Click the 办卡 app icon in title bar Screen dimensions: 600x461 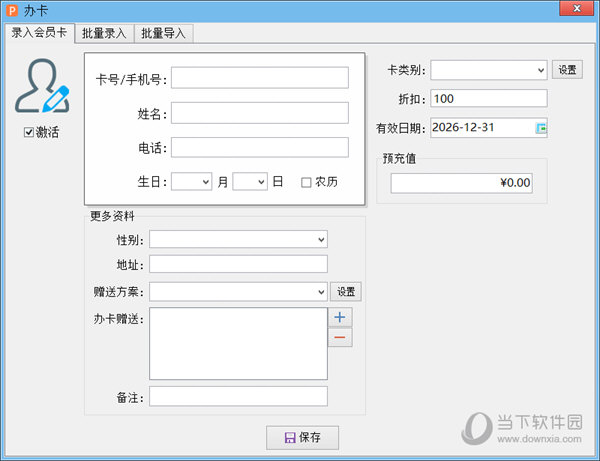(12, 10)
